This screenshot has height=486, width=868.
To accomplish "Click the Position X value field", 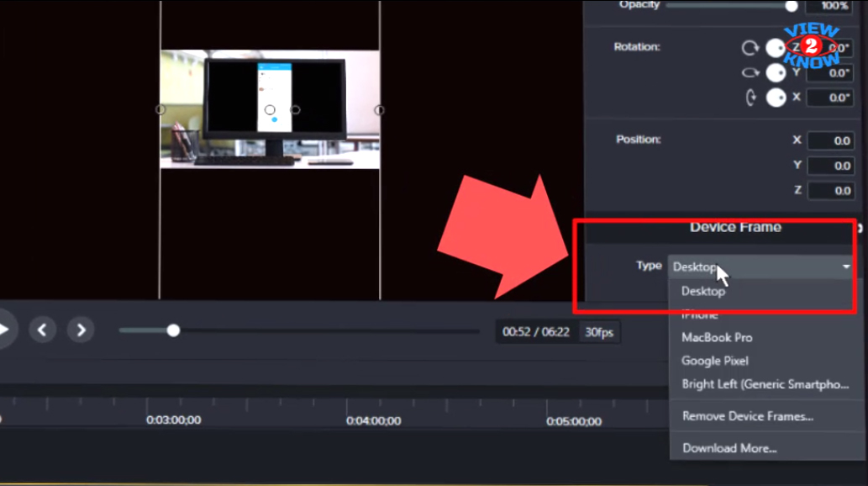I will tap(830, 140).
